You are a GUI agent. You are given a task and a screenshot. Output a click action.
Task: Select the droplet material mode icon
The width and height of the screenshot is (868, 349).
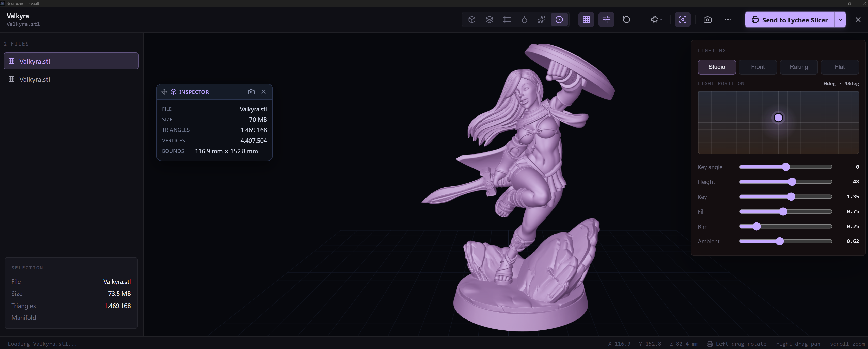click(524, 20)
